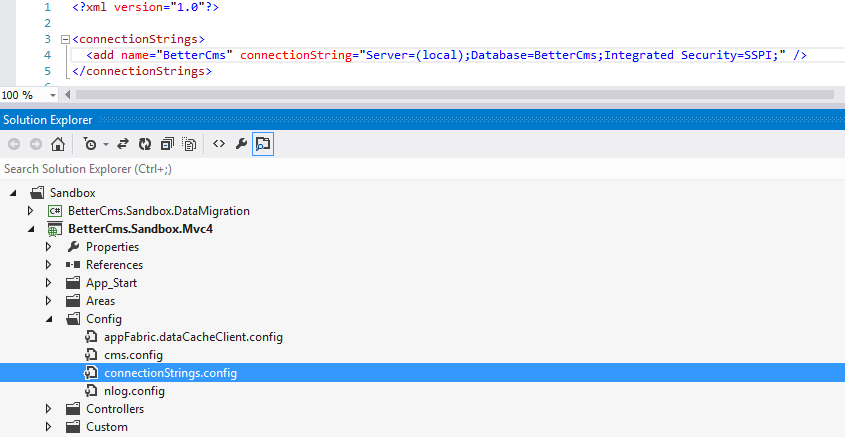Click the References node icon
Image resolution: width=845 pixels, height=437 pixels.
(x=73, y=265)
